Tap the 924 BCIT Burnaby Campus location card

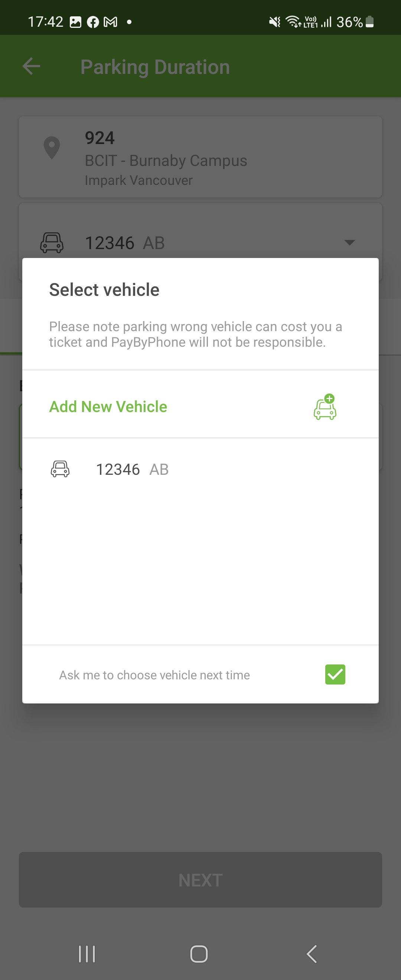pos(200,157)
